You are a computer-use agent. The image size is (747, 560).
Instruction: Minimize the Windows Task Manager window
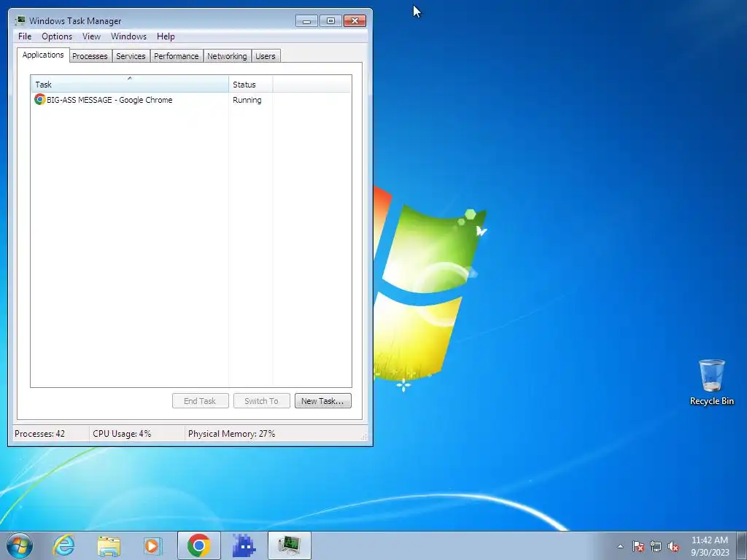(306, 21)
